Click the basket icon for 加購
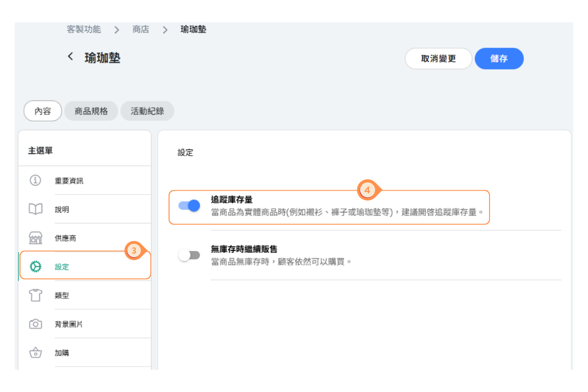 (35, 353)
